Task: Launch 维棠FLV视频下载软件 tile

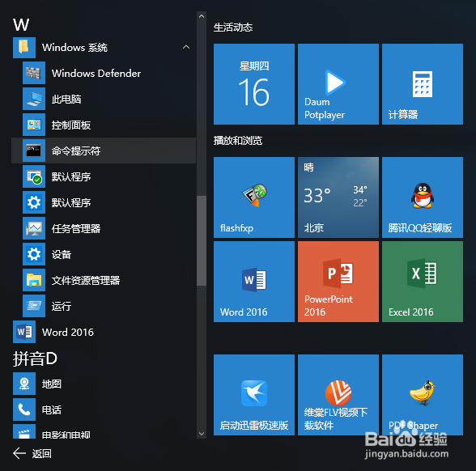Action: [338, 395]
